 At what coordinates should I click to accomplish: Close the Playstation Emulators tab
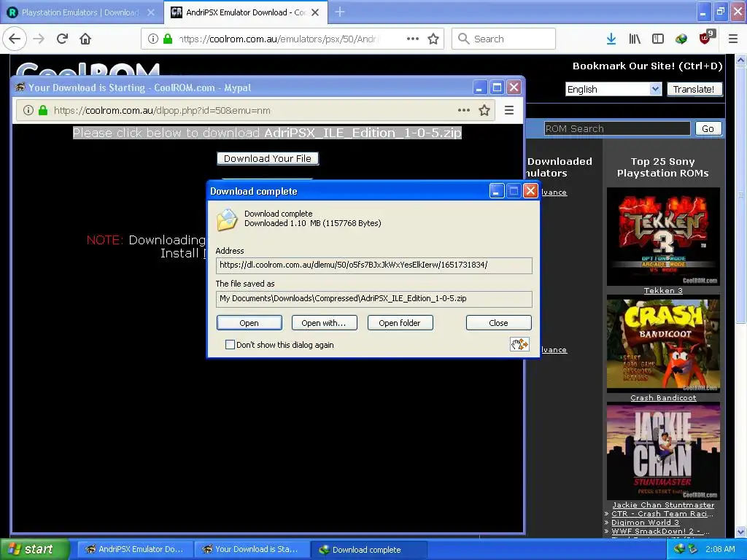pyautogui.click(x=151, y=12)
